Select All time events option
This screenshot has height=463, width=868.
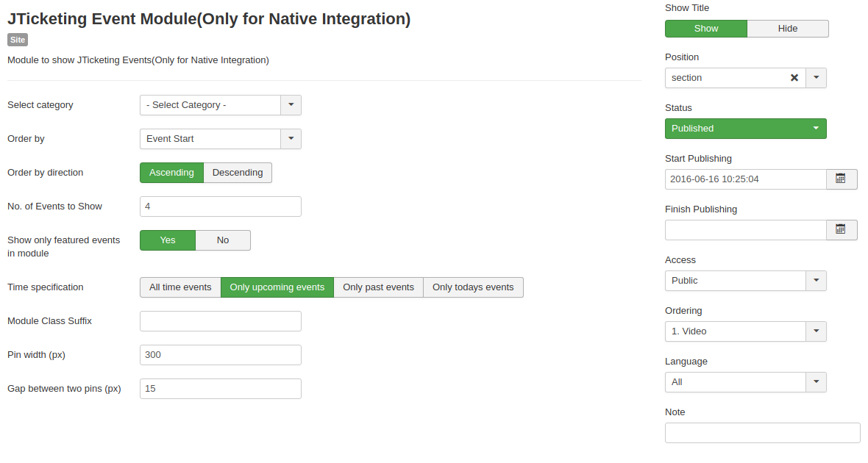pyautogui.click(x=180, y=287)
